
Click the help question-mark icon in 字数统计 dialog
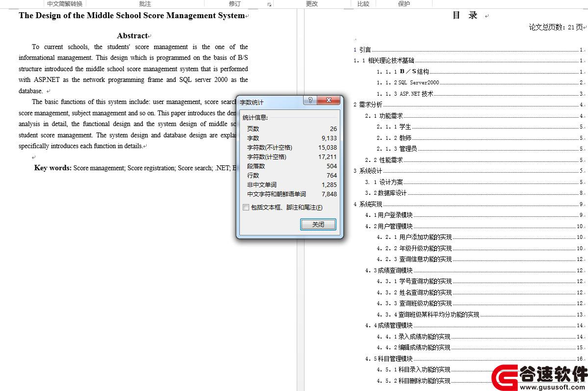(310, 100)
